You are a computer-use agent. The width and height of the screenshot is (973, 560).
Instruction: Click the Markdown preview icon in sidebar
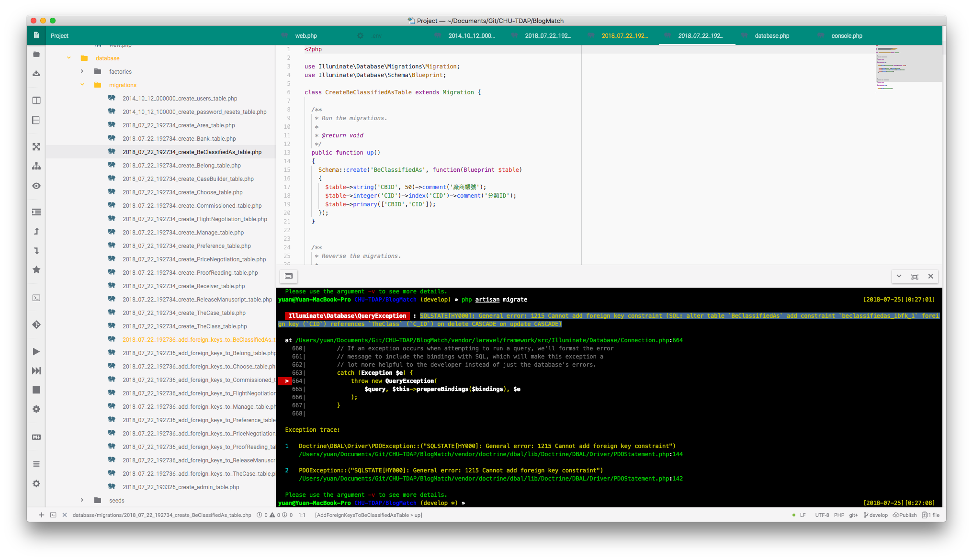point(36,437)
